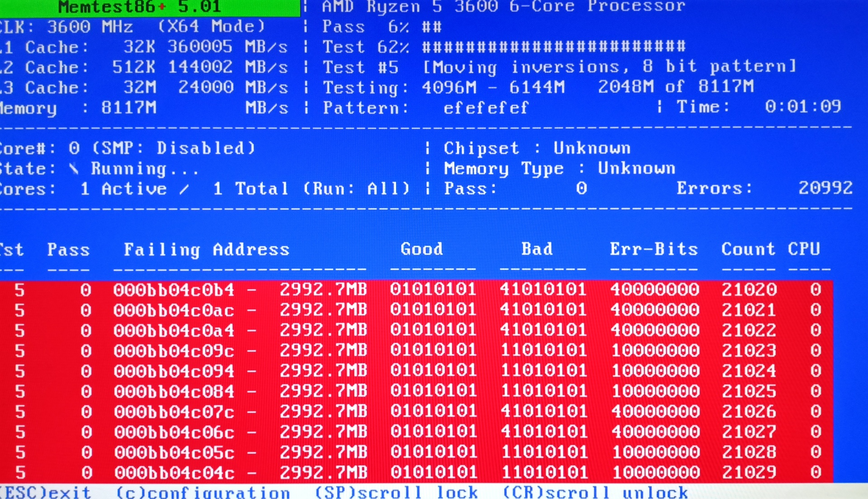Click the Bad column header

[537, 249]
